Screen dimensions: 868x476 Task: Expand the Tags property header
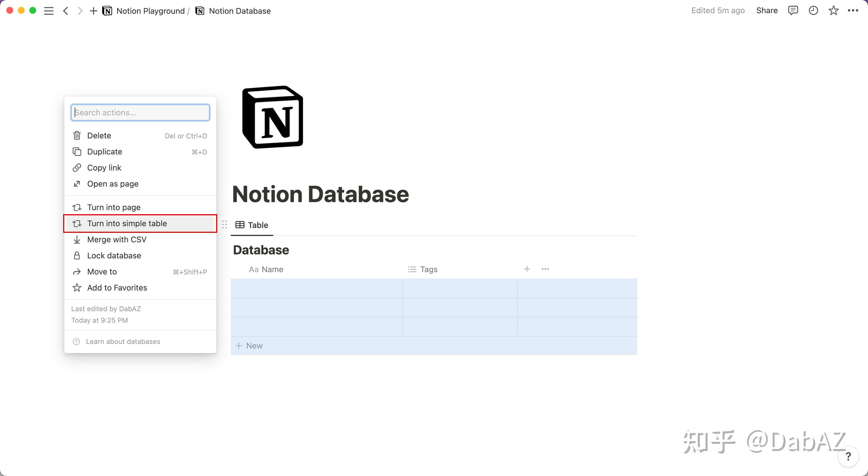coord(428,269)
